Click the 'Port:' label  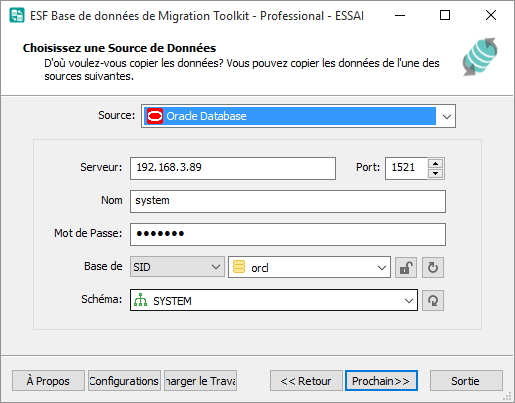coord(368,167)
